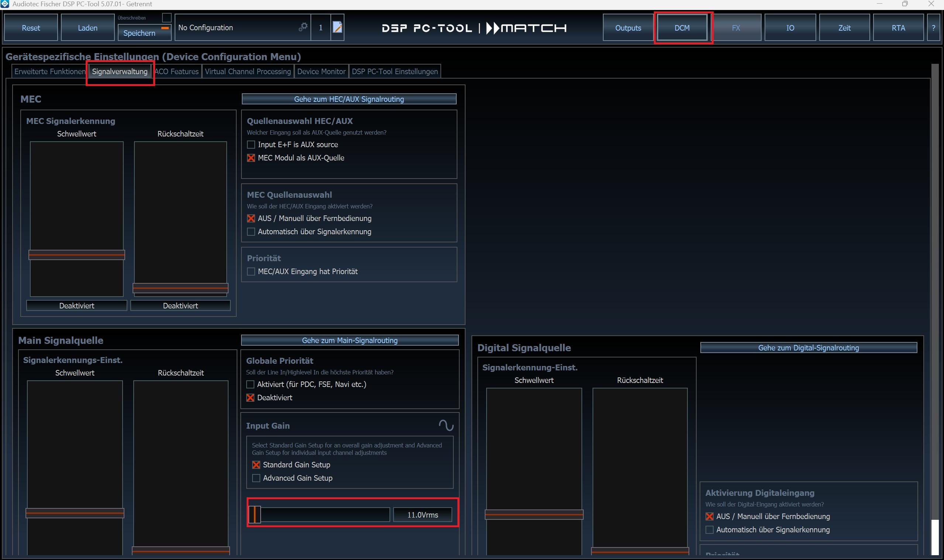Image resolution: width=944 pixels, height=560 pixels.
Task: Open the IO menu
Action: tap(790, 28)
